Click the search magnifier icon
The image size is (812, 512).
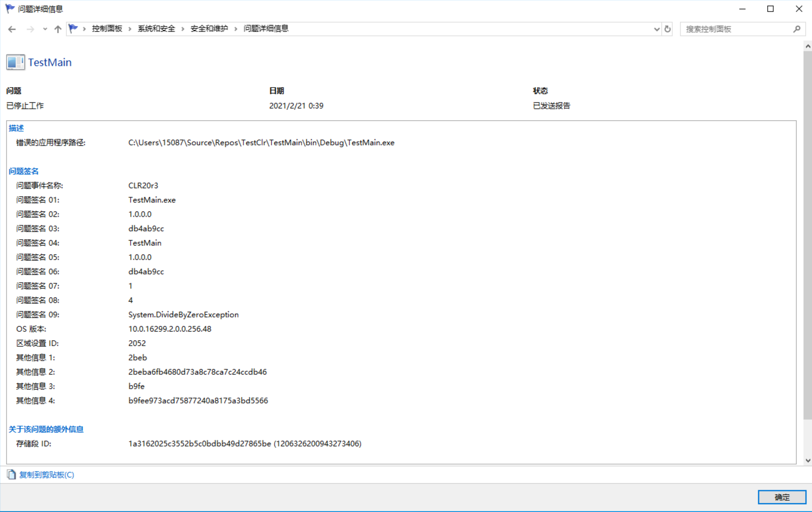tap(797, 29)
